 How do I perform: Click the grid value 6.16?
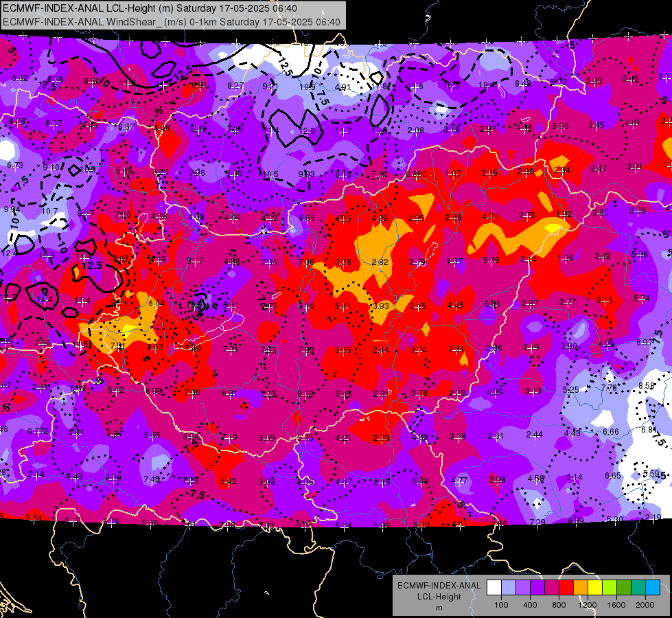tap(605, 300)
